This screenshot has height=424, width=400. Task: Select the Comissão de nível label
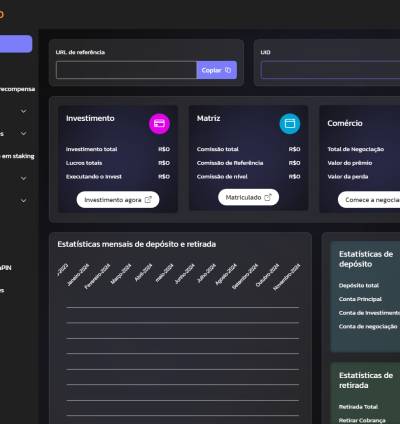pyautogui.click(x=222, y=177)
